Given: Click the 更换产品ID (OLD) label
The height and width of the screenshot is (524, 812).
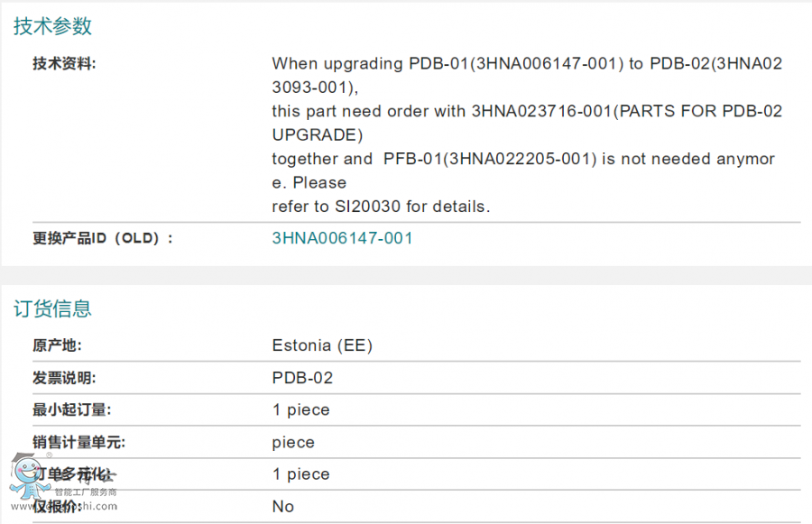Looking at the screenshot, I should tap(102, 238).
